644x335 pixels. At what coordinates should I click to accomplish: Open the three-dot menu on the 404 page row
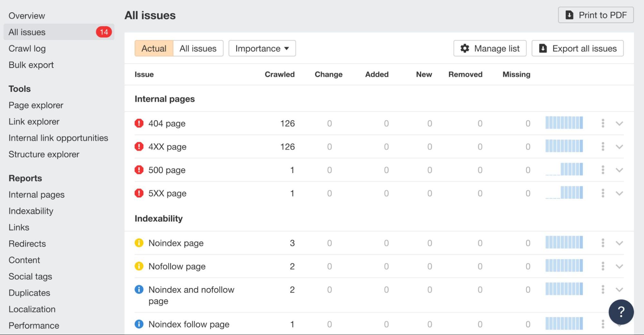602,123
